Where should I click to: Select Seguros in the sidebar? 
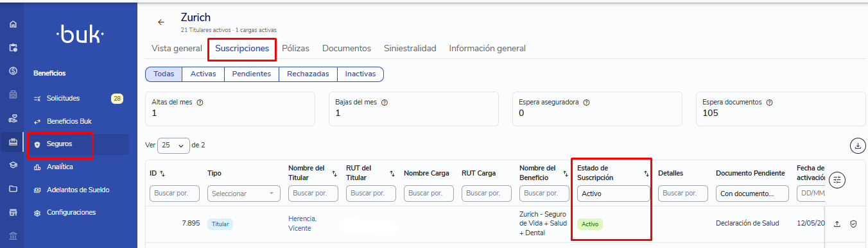(x=59, y=144)
